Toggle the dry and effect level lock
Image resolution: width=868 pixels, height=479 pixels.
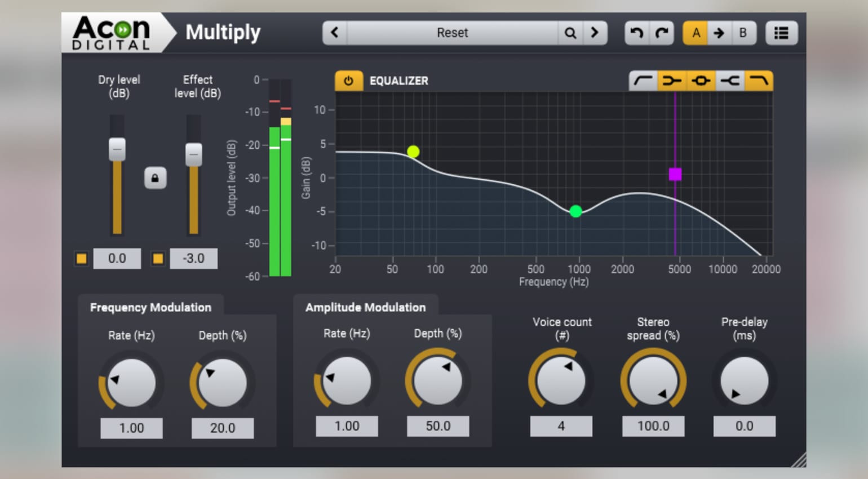point(155,178)
